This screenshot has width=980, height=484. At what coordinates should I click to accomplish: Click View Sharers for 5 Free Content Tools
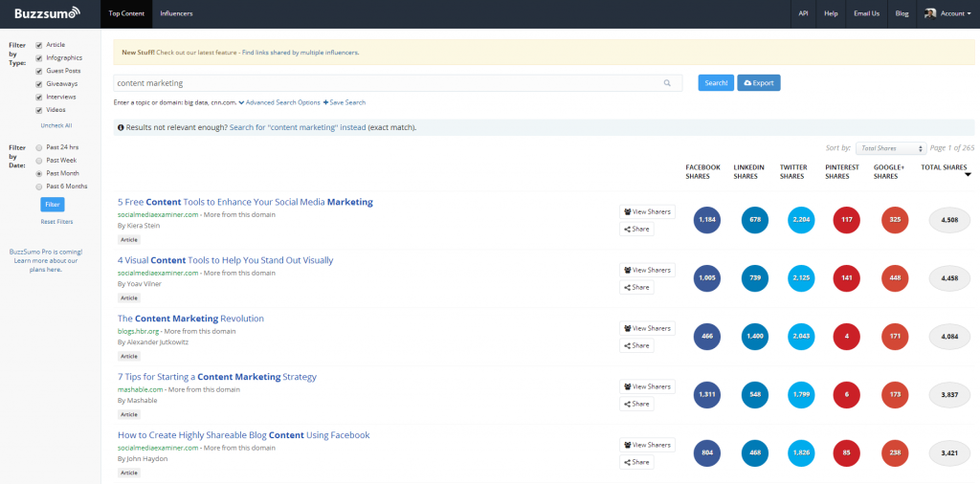point(648,211)
